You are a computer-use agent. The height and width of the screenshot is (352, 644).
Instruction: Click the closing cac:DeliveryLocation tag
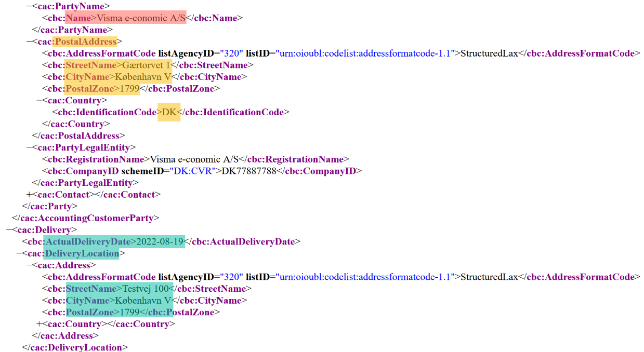(75, 347)
